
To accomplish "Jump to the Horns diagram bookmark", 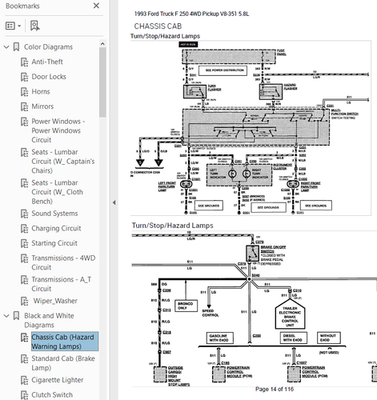I will click(x=41, y=91).
